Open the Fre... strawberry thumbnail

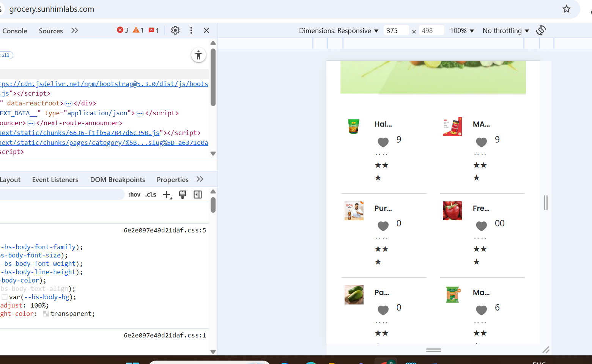pyautogui.click(x=452, y=211)
